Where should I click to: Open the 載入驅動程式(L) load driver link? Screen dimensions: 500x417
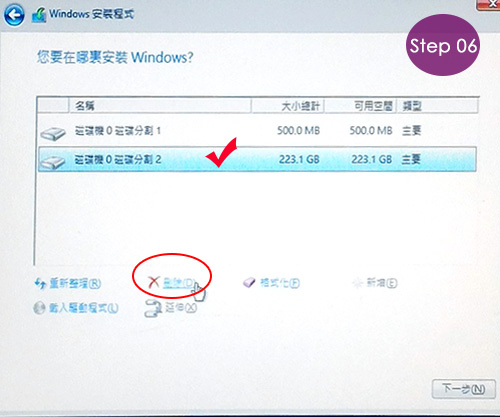point(83,308)
